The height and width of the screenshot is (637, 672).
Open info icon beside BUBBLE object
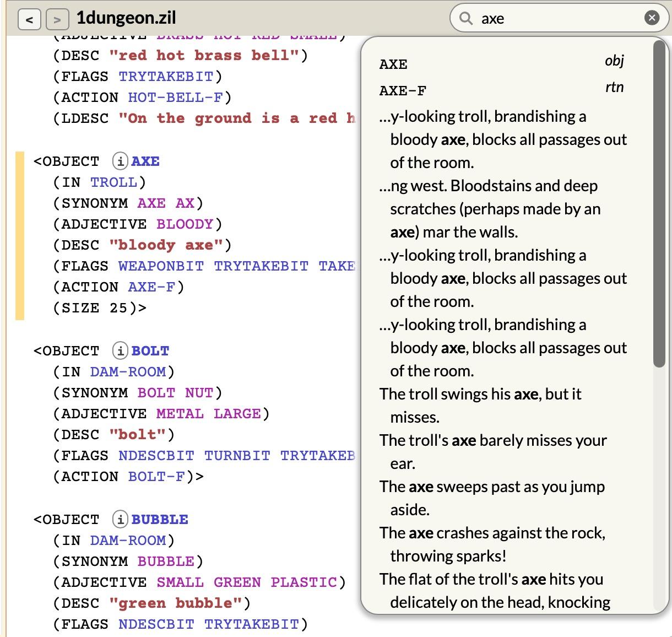tap(120, 520)
